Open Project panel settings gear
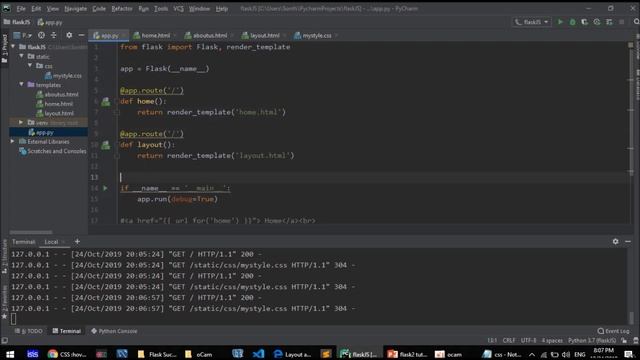 (x=69, y=36)
